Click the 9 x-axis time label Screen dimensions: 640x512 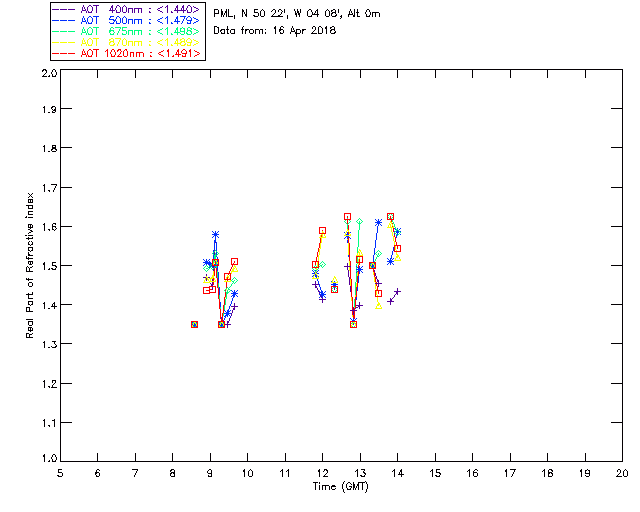coord(210,473)
